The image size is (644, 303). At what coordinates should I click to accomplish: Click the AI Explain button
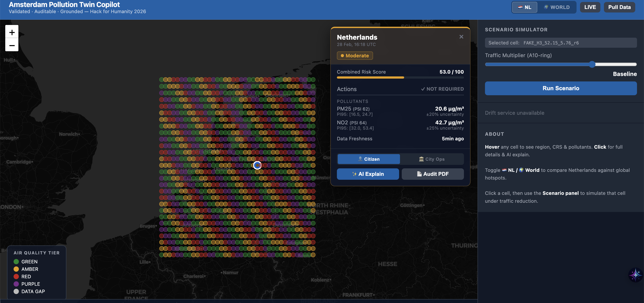368,174
